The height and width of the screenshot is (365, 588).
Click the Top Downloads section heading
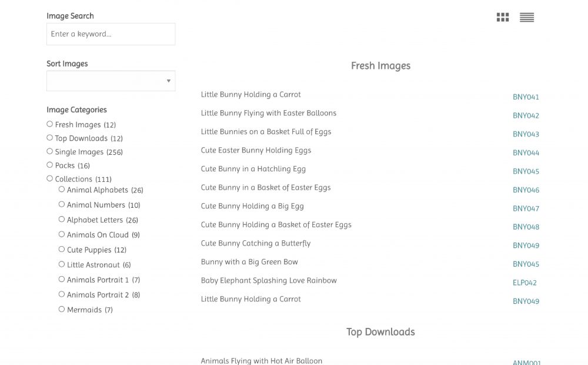(x=380, y=332)
